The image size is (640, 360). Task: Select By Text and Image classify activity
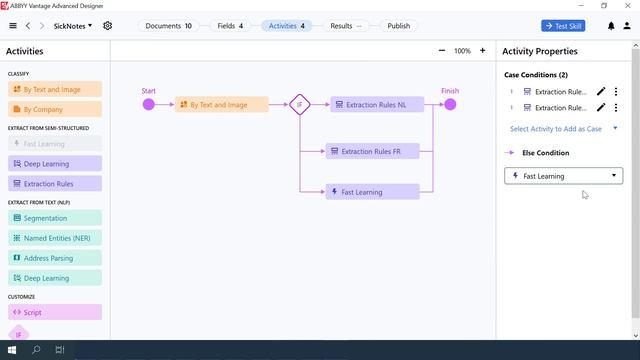(x=55, y=89)
